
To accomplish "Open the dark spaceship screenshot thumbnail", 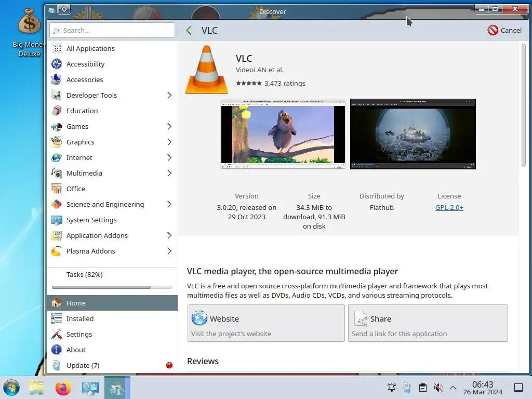I will [x=413, y=134].
